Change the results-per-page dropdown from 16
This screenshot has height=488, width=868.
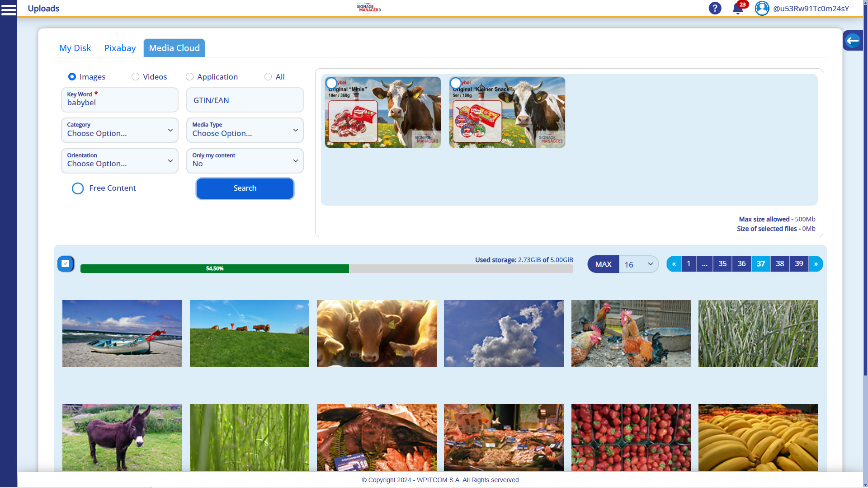tap(637, 264)
